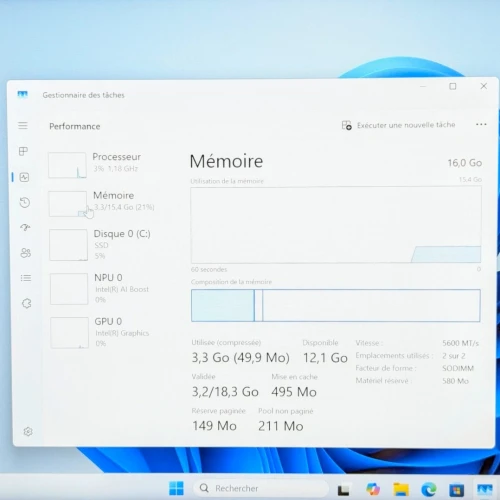Click the Rechercher taskbar search box

click(261, 488)
